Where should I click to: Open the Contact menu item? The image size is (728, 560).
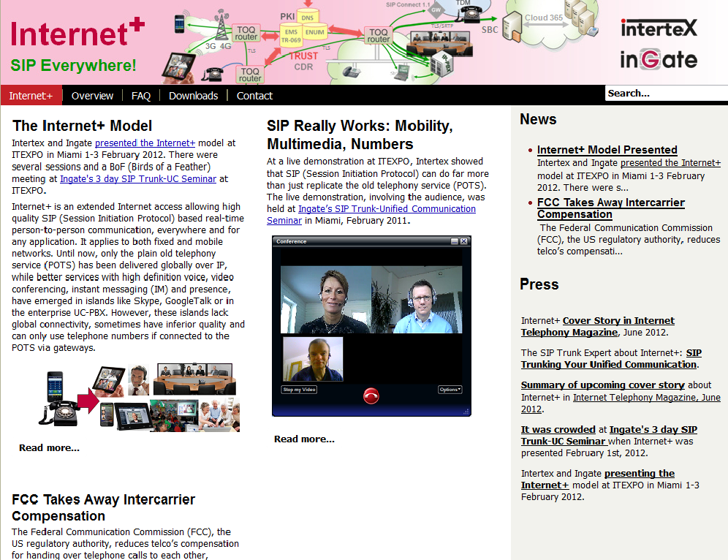254,96
